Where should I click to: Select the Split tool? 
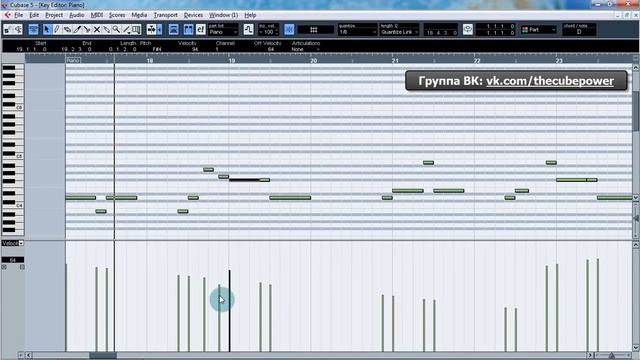87,29
